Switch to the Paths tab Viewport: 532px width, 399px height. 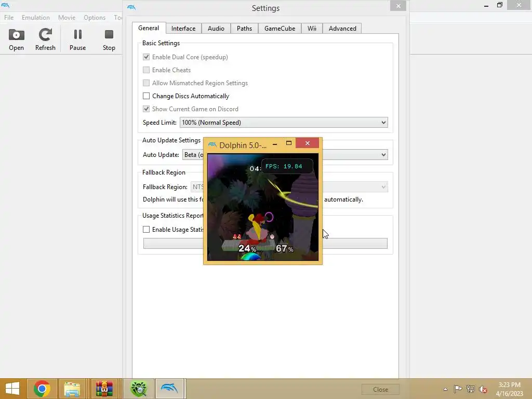pyautogui.click(x=244, y=29)
